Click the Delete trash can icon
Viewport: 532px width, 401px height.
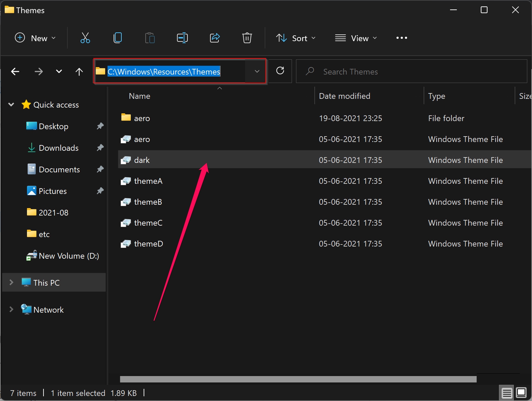[x=247, y=38]
